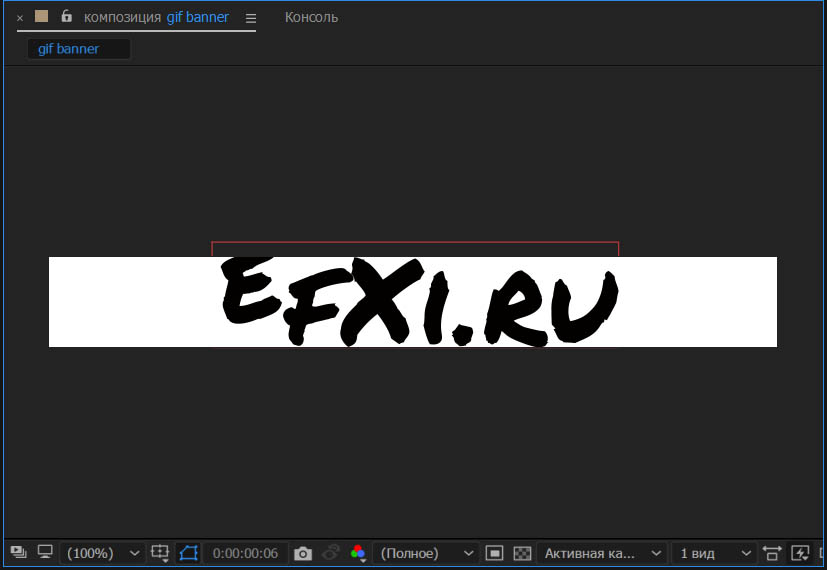Open the 1 вид view layout dropdown
The image size is (827, 570).
tap(715, 553)
